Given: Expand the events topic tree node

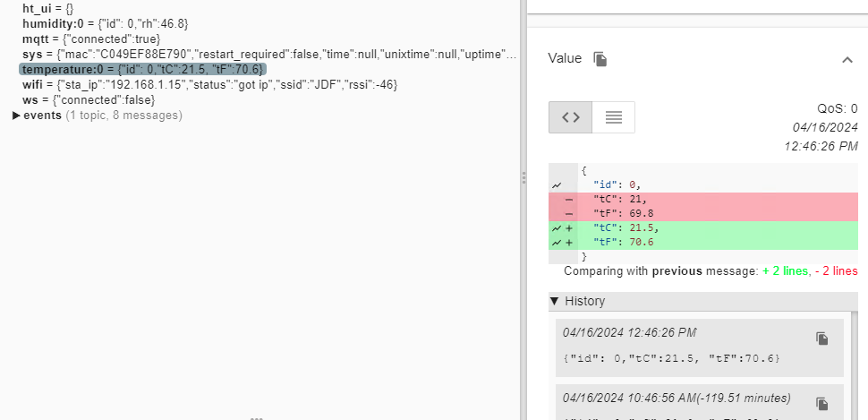Looking at the screenshot, I should click(17, 116).
